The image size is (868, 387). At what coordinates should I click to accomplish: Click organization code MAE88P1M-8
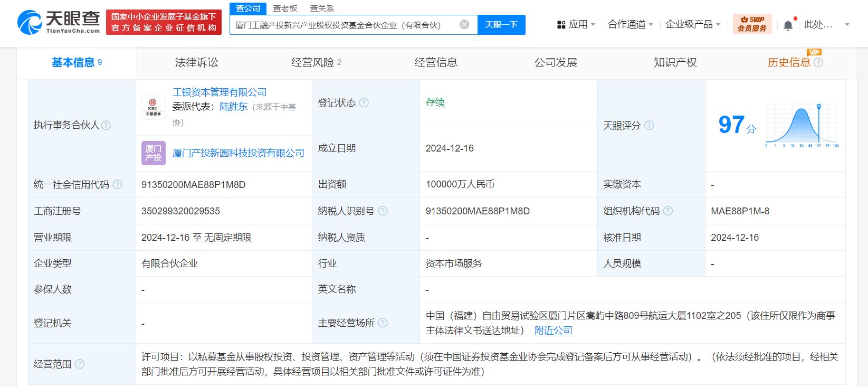tap(740, 211)
